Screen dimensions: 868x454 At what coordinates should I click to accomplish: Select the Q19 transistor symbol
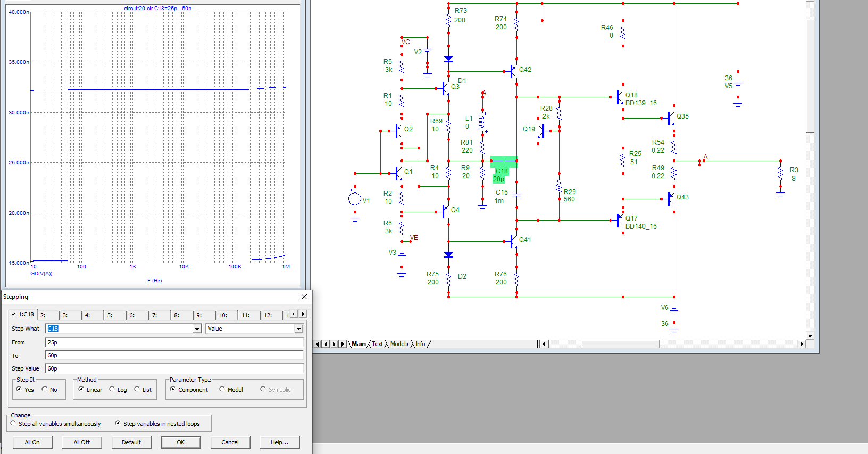[x=541, y=130]
